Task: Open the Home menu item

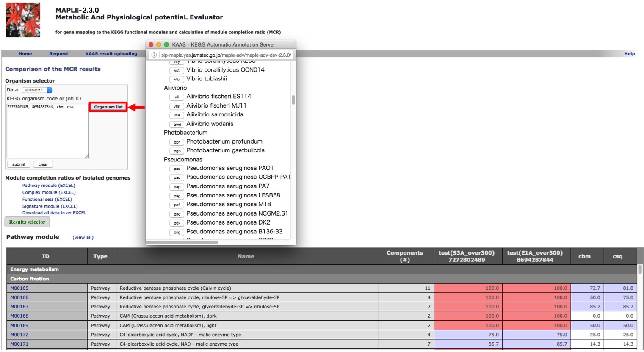Action: (25, 54)
